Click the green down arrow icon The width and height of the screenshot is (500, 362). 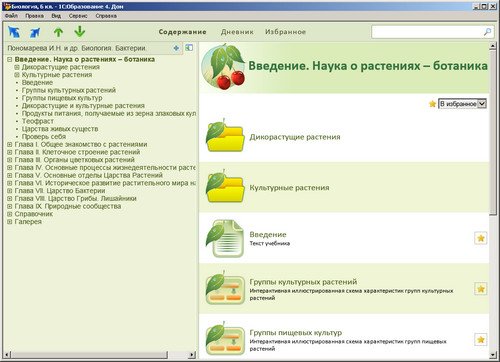(80, 32)
